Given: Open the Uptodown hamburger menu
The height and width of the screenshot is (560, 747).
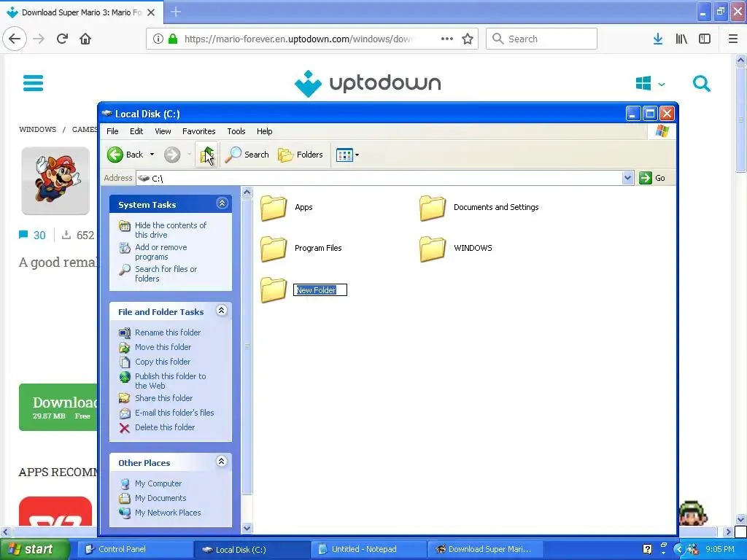Looking at the screenshot, I should tap(34, 83).
